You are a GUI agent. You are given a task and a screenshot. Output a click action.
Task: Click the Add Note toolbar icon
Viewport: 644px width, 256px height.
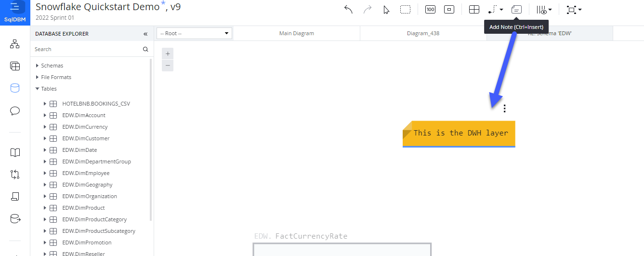pos(516,10)
